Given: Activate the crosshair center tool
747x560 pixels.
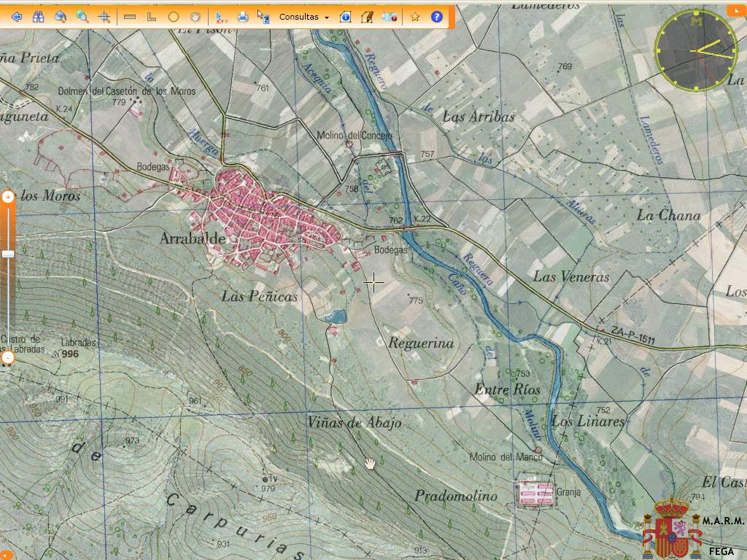Looking at the screenshot, I should coord(104,17).
